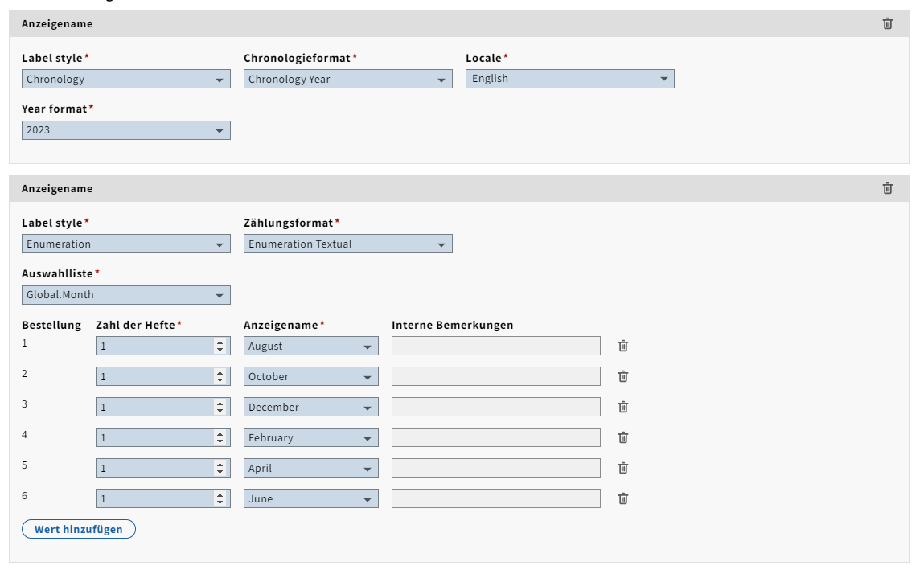Remove the October row
The image size is (924, 570).
point(623,376)
